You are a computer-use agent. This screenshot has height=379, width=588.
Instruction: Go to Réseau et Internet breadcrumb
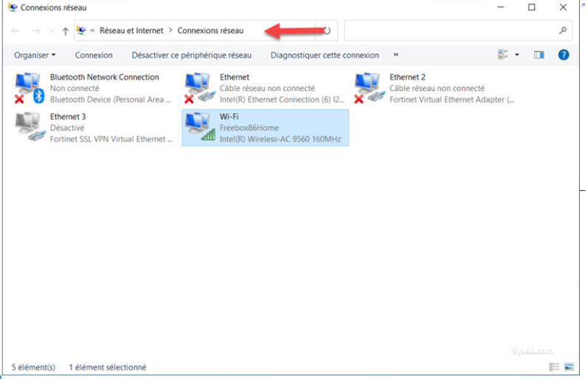point(132,31)
